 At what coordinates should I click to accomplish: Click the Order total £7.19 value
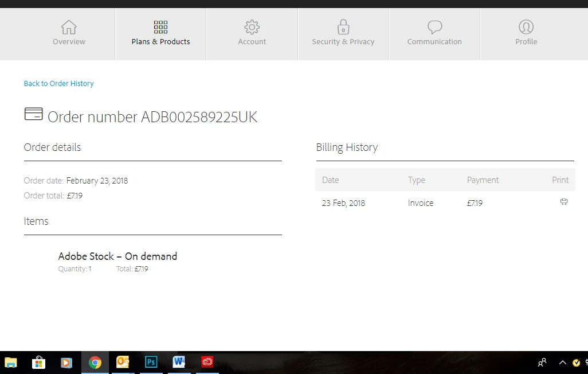(x=75, y=196)
